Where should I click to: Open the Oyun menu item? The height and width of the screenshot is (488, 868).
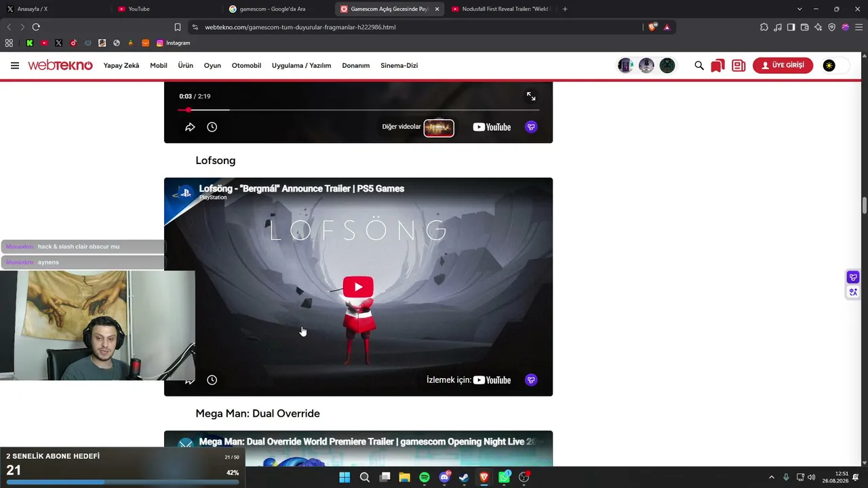point(212,66)
